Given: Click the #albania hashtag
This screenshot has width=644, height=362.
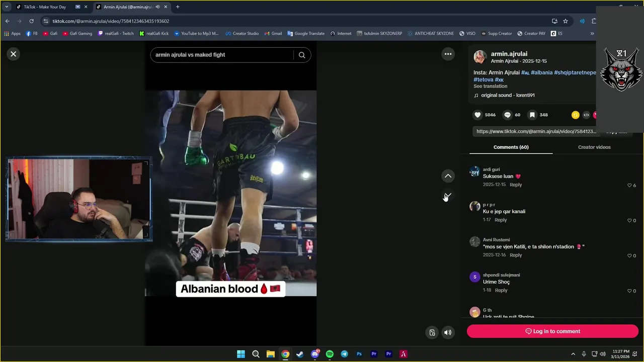Looking at the screenshot, I should tap(541, 72).
